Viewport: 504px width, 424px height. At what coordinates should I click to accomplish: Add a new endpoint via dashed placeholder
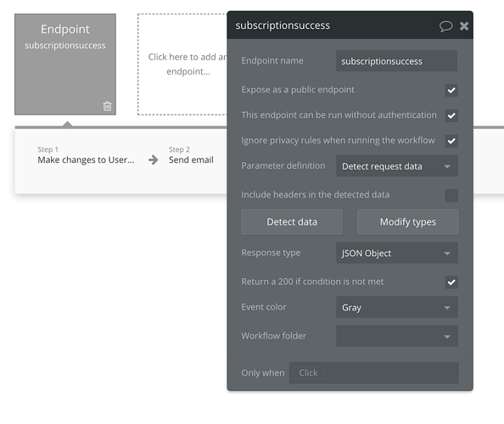click(x=182, y=64)
